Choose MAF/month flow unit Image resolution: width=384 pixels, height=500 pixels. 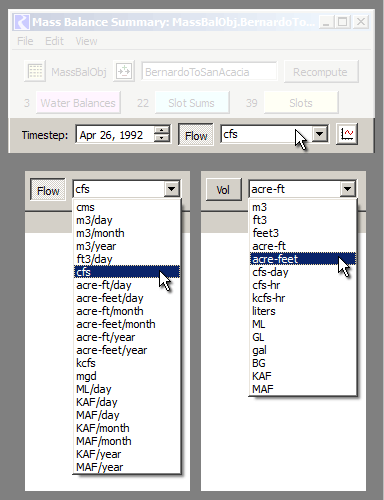point(127,441)
